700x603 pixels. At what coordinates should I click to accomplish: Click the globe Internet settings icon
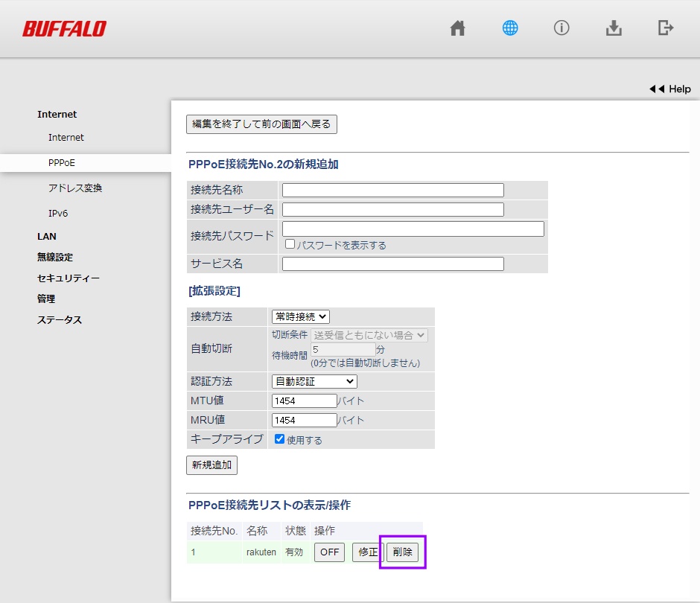pos(510,28)
